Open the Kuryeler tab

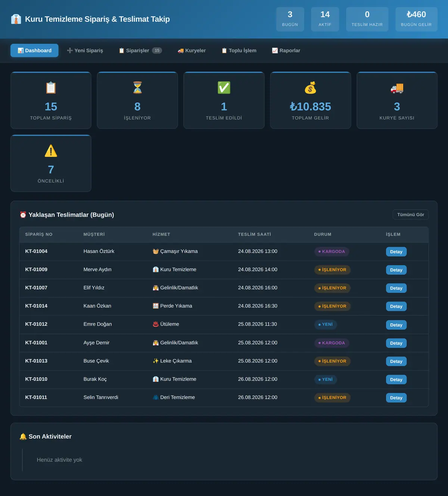tap(192, 50)
